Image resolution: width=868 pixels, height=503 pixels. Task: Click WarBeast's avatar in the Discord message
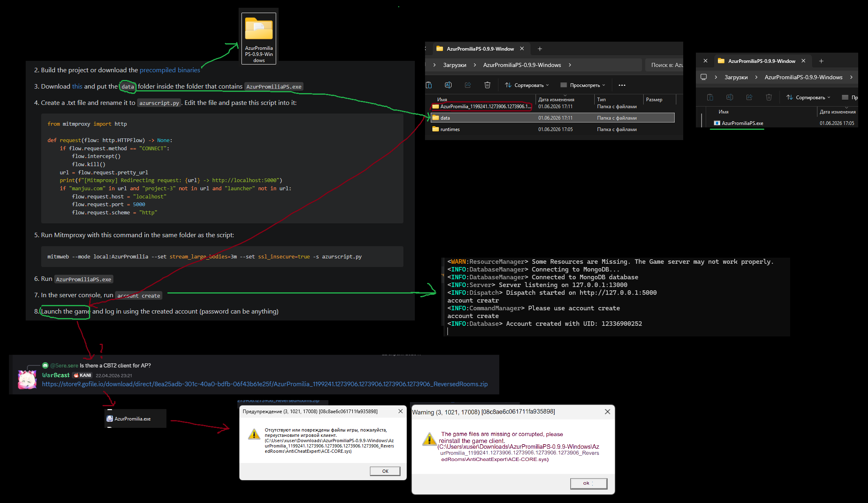pyautogui.click(x=27, y=379)
